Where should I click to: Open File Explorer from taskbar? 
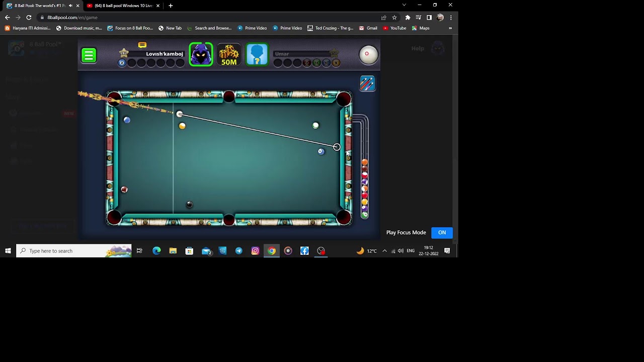(173, 251)
